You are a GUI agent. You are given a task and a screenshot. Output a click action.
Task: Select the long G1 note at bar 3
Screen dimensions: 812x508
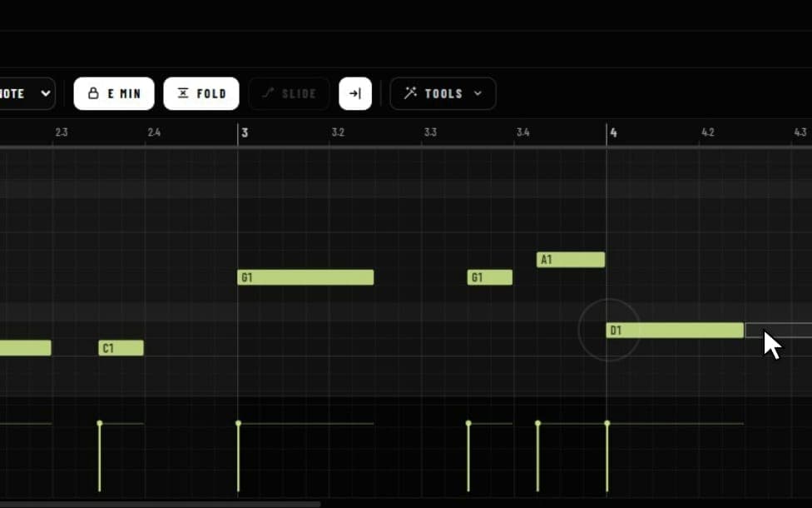pyautogui.click(x=305, y=277)
